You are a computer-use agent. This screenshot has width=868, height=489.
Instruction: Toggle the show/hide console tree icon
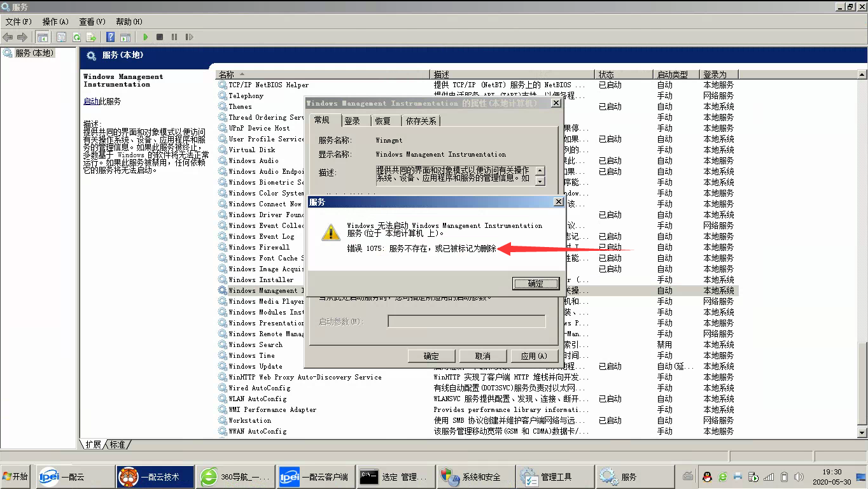coord(43,38)
